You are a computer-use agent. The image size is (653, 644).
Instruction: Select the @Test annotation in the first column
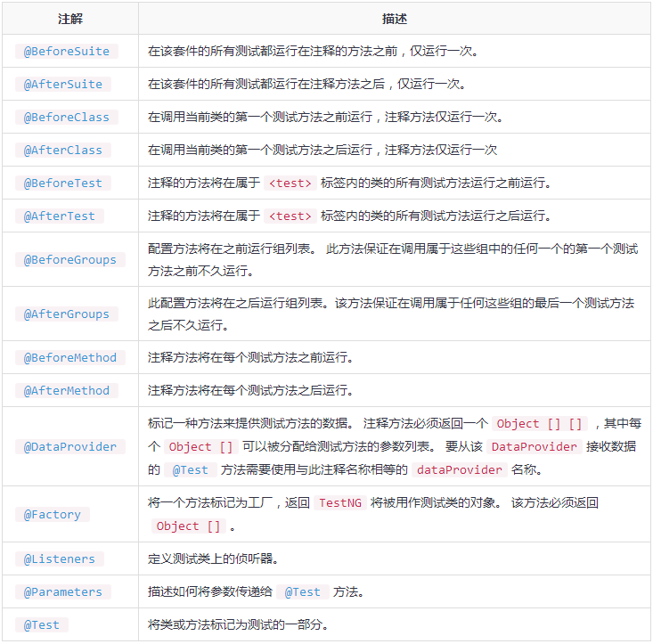[42, 625]
